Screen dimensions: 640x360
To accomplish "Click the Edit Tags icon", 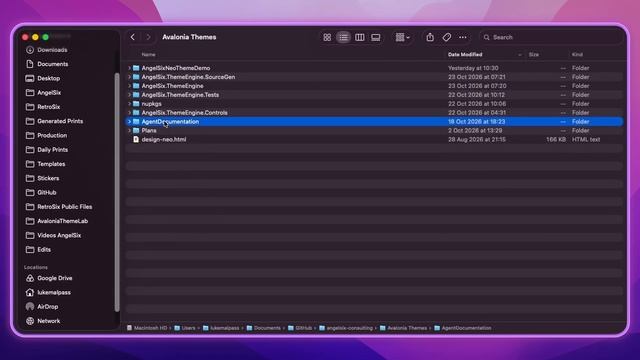I will click(447, 37).
